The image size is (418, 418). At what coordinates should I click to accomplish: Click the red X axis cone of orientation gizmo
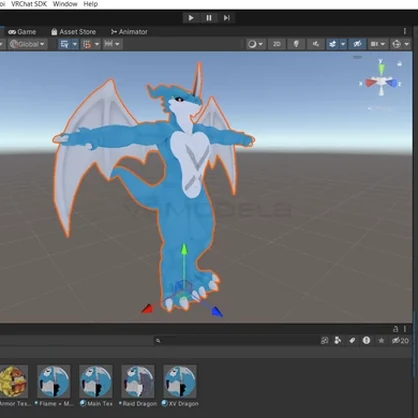pos(369,83)
